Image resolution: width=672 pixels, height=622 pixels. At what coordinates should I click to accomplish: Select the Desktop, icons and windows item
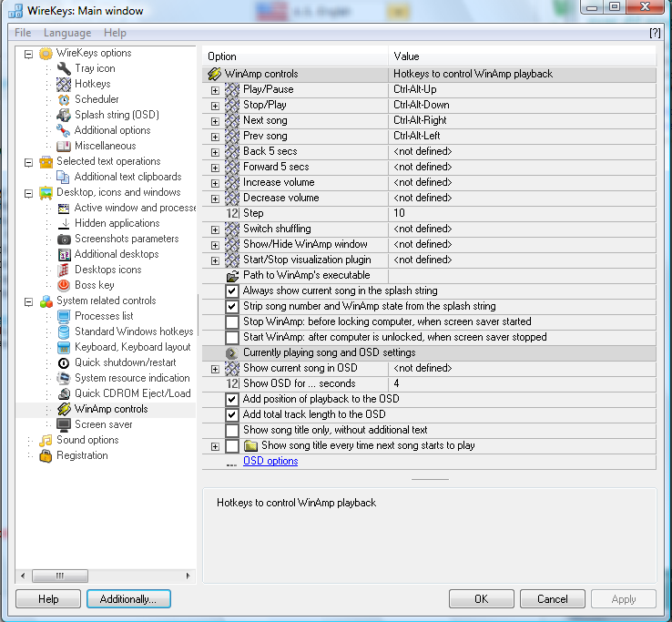pos(118,192)
